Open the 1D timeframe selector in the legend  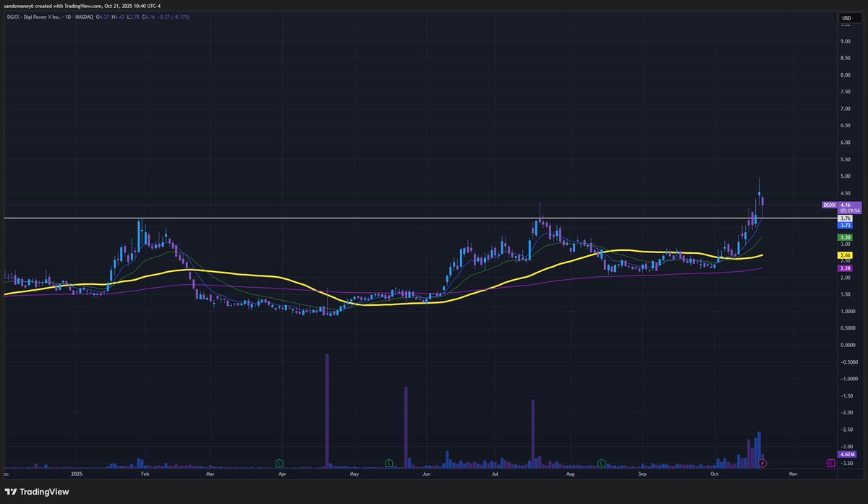pyautogui.click(x=69, y=16)
